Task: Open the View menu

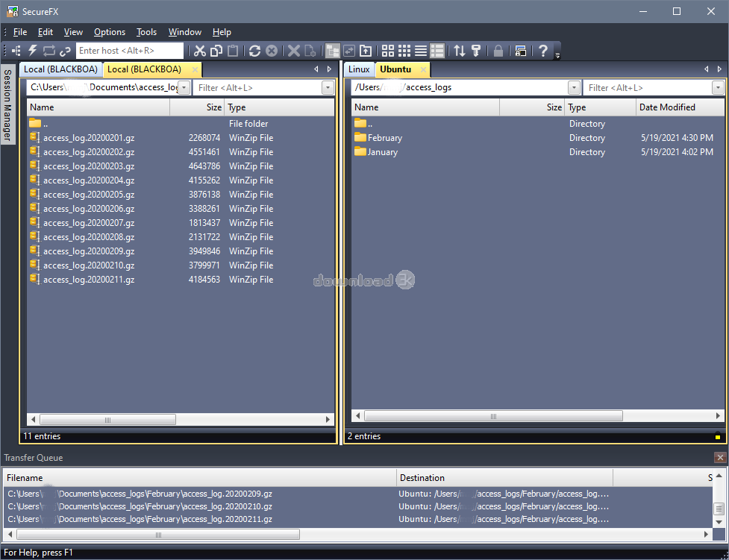Action: pos(73,32)
